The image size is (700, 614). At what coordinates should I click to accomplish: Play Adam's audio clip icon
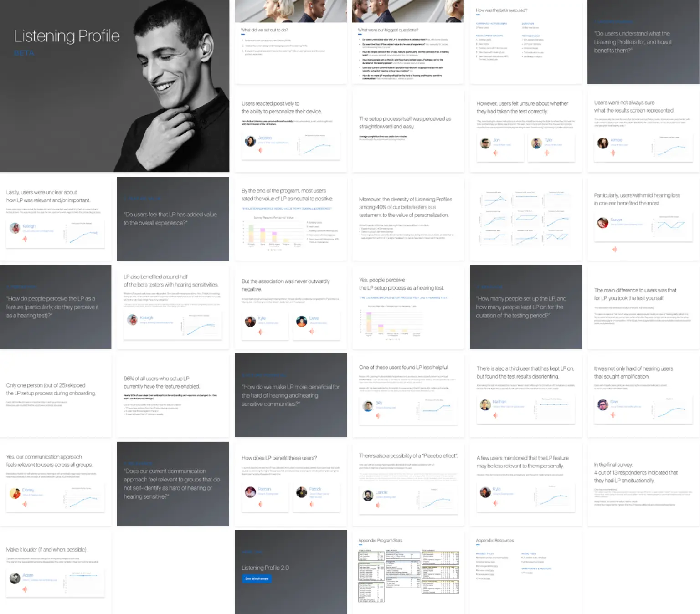point(25,589)
